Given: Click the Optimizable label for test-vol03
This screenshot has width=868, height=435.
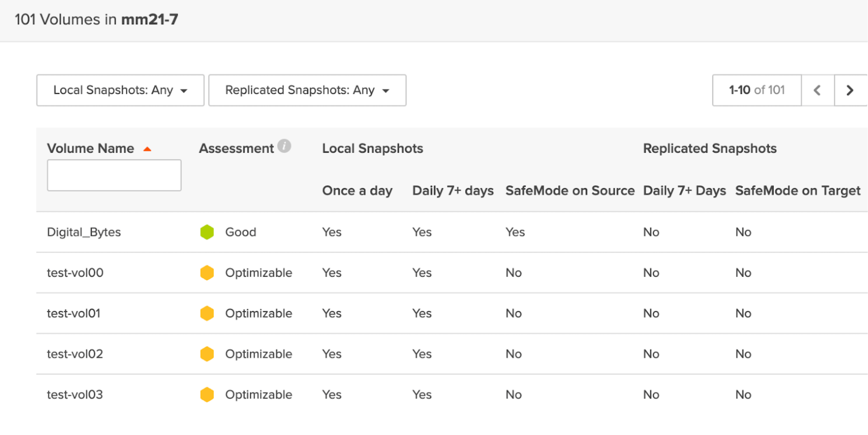Looking at the screenshot, I should (x=259, y=395).
